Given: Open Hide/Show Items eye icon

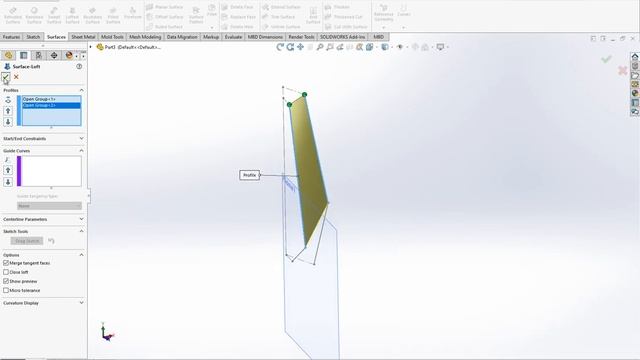Looking at the screenshot, I should click(x=400, y=47).
